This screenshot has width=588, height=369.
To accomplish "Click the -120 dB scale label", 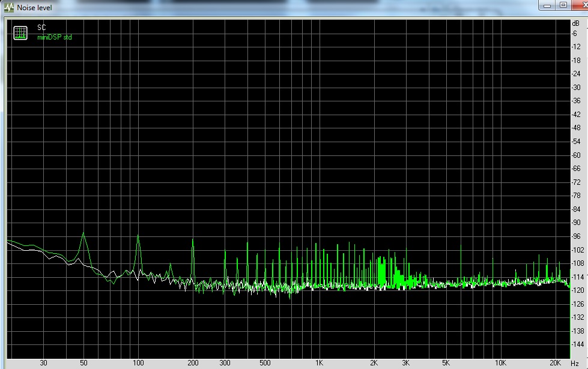I will [x=578, y=290].
